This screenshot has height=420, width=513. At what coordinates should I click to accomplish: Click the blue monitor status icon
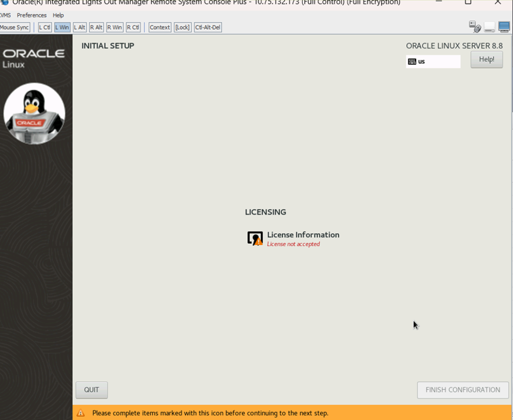tap(504, 27)
